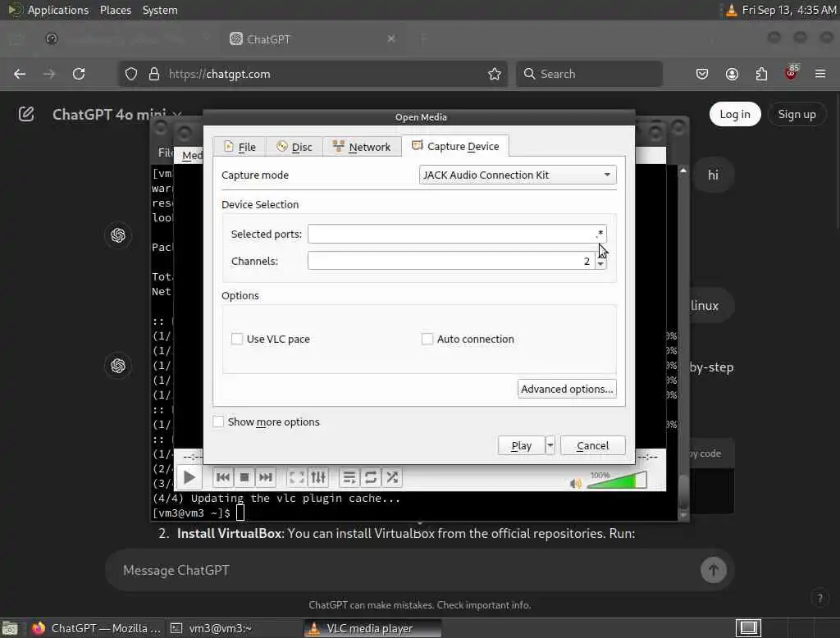Switch to ChatGPT Mozilla taskbar item
This screenshot has width=840, height=638.
point(97,628)
